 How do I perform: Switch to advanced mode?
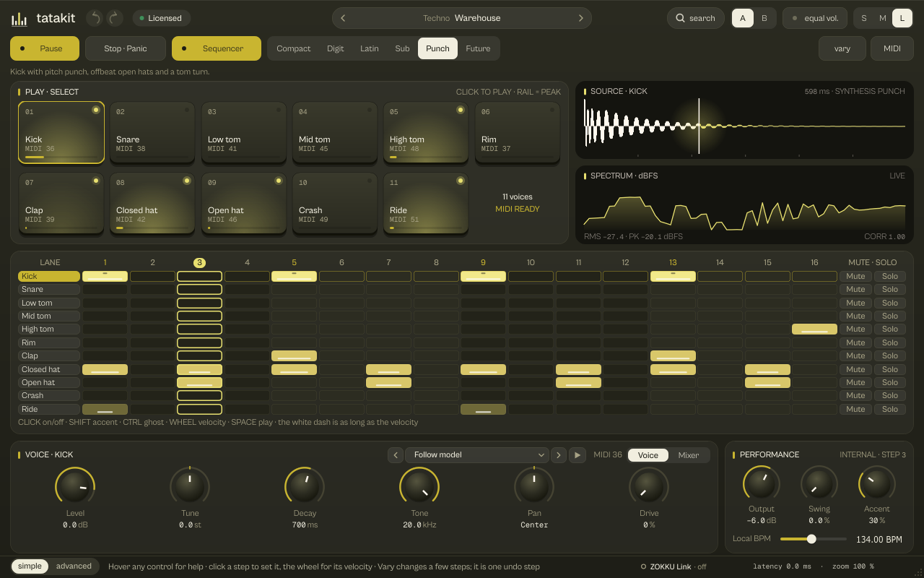pos(74,566)
